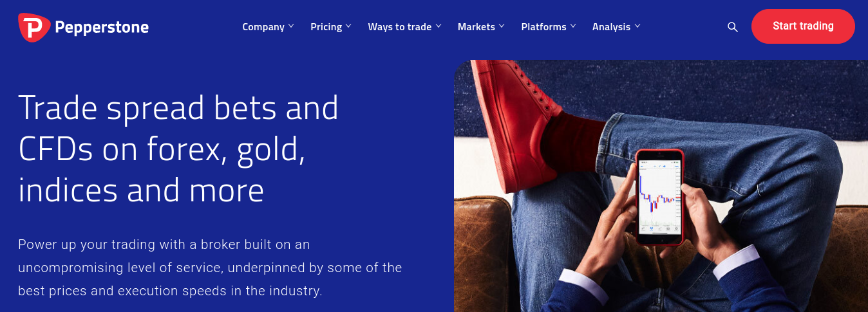Open the Markets menu label
This screenshot has width=868, height=312.
click(x=476, y=27)
